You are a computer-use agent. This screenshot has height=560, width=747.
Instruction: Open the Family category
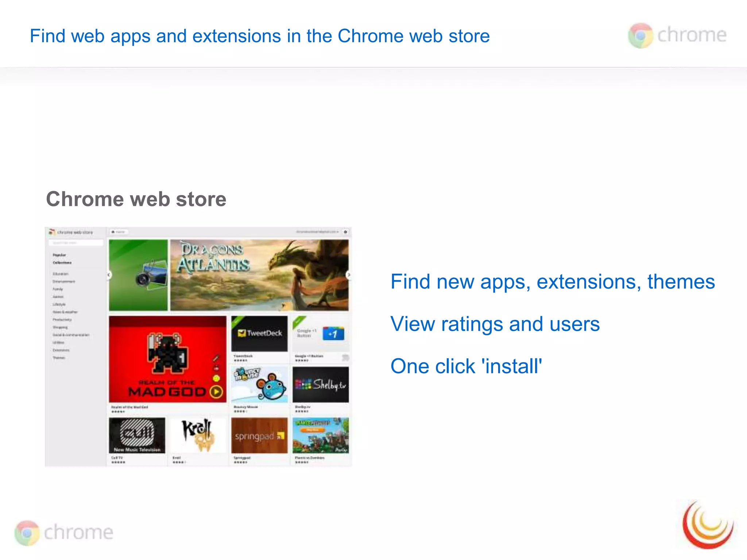[58, 289]
